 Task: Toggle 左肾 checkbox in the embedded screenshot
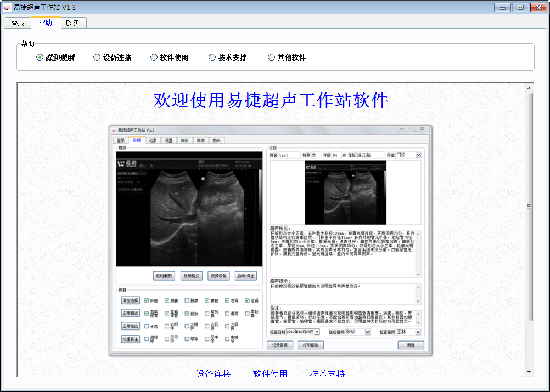(248, 300)
